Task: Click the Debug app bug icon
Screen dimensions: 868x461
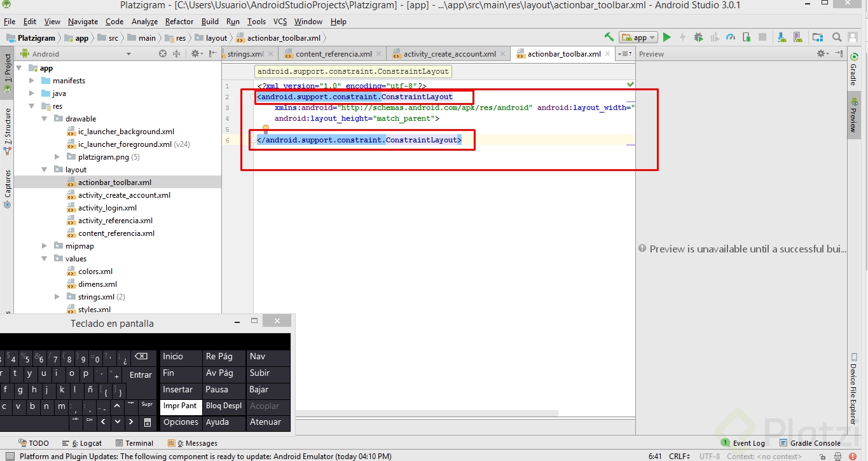Action: tap(698, 38)
